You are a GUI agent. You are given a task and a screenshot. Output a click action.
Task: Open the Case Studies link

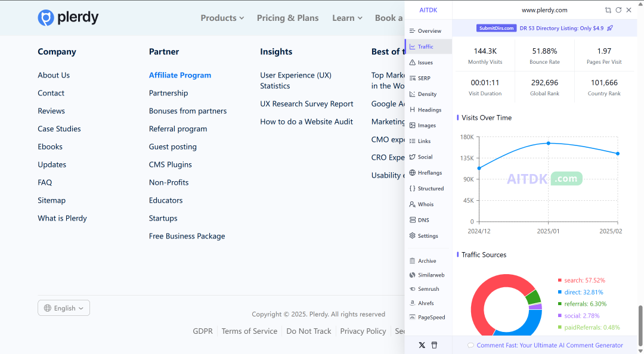pos(59,129)
